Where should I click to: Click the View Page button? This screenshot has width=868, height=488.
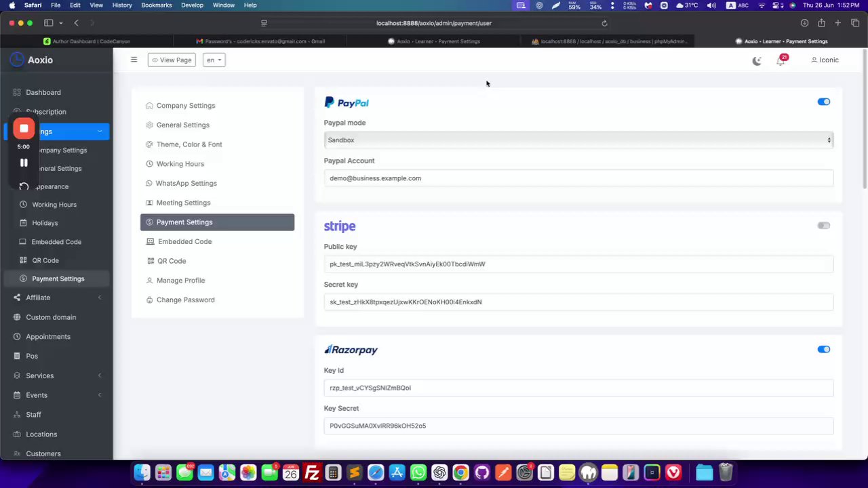point(172,60)
